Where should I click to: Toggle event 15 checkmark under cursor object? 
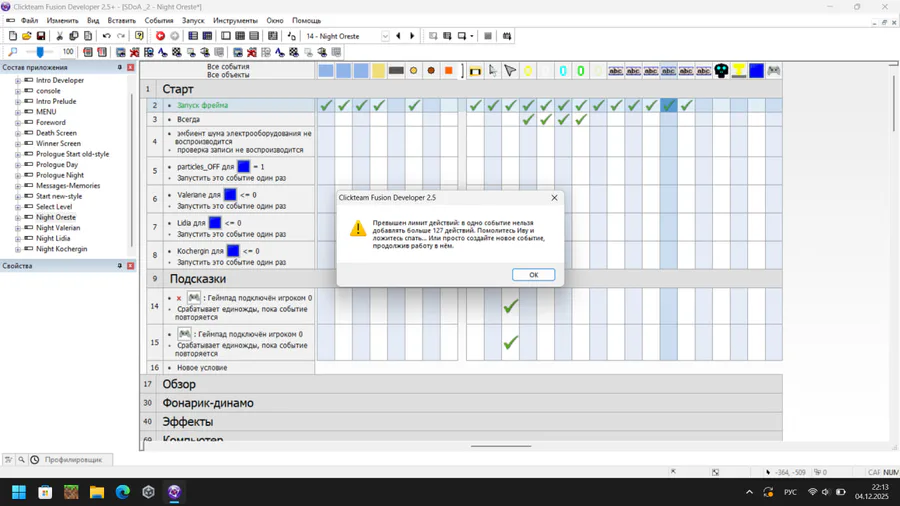coord(510,342)
